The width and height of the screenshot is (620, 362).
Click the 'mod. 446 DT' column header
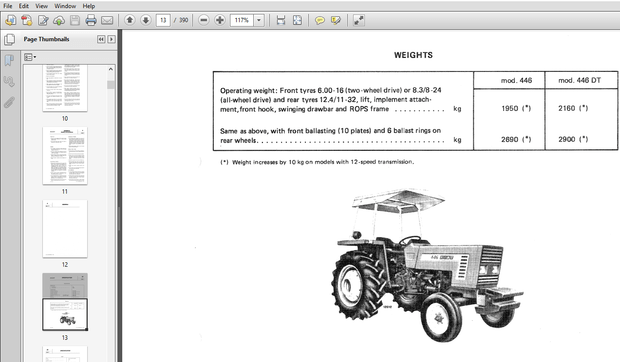tap(579, 80)
